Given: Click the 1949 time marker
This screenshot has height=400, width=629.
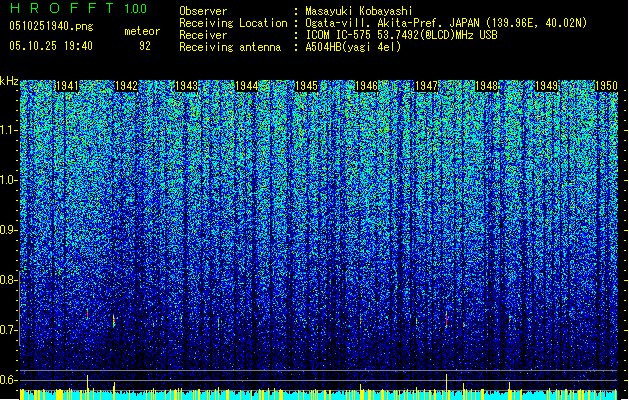Looking at the screenshot, I should pos(547,86).
